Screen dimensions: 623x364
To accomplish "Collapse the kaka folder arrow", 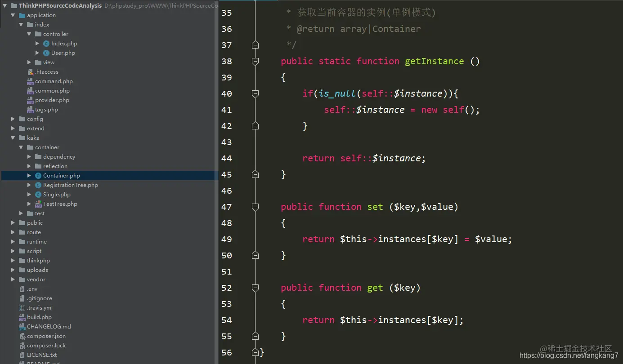I will [13, 138].
